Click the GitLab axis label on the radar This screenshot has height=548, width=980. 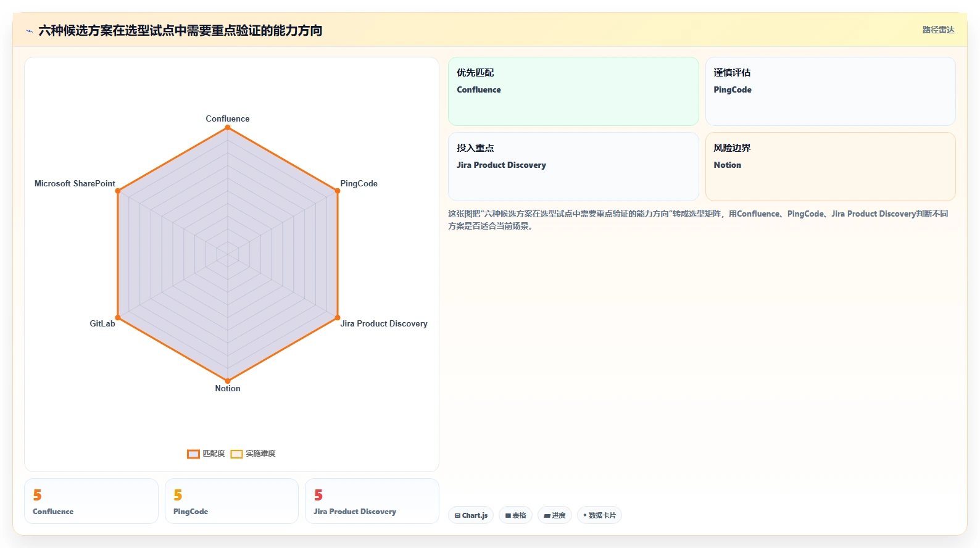(102, 323)
